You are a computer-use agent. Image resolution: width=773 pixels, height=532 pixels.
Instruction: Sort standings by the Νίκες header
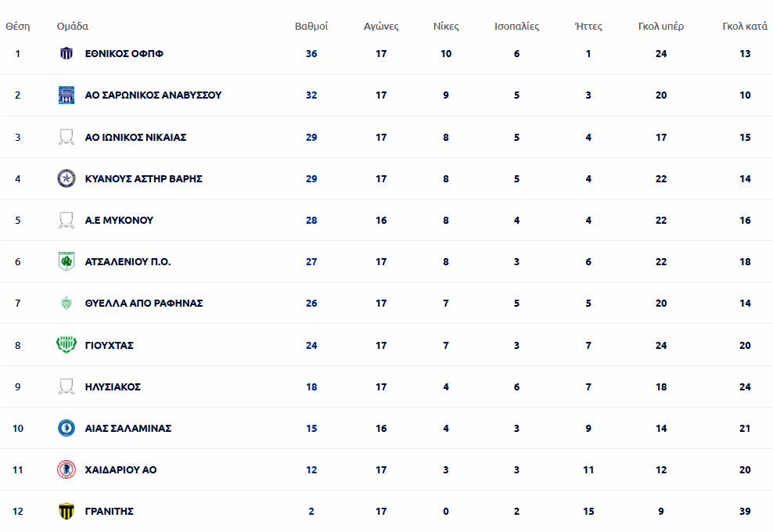click(x=446, y=26)
